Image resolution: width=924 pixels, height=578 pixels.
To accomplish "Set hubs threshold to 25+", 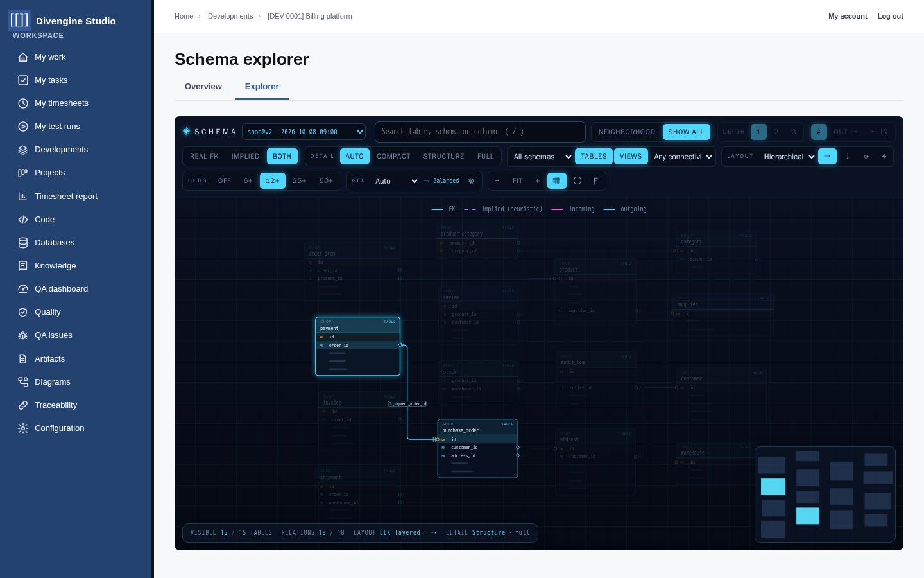I will click(x=300, y=181).
